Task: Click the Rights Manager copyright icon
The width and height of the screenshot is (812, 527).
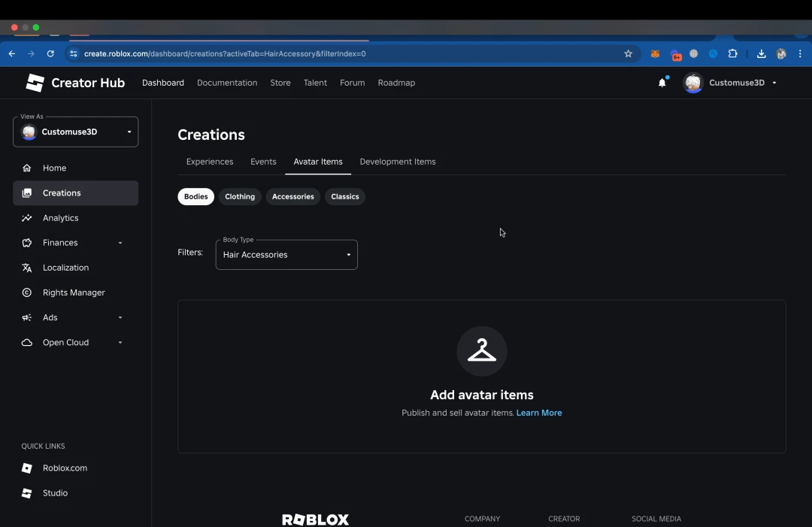Action: click(x=27, y=292)
